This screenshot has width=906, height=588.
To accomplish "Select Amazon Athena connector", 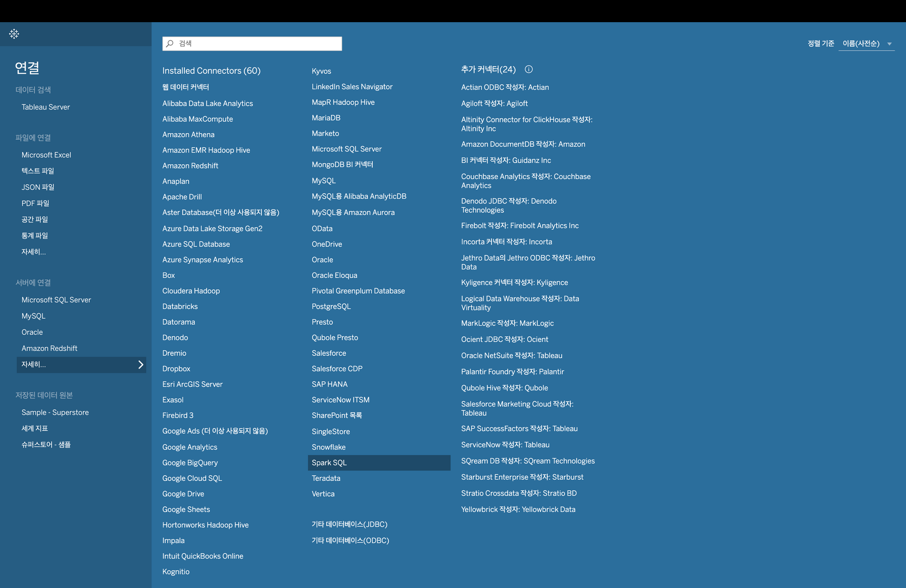I will tap(188, 135).
